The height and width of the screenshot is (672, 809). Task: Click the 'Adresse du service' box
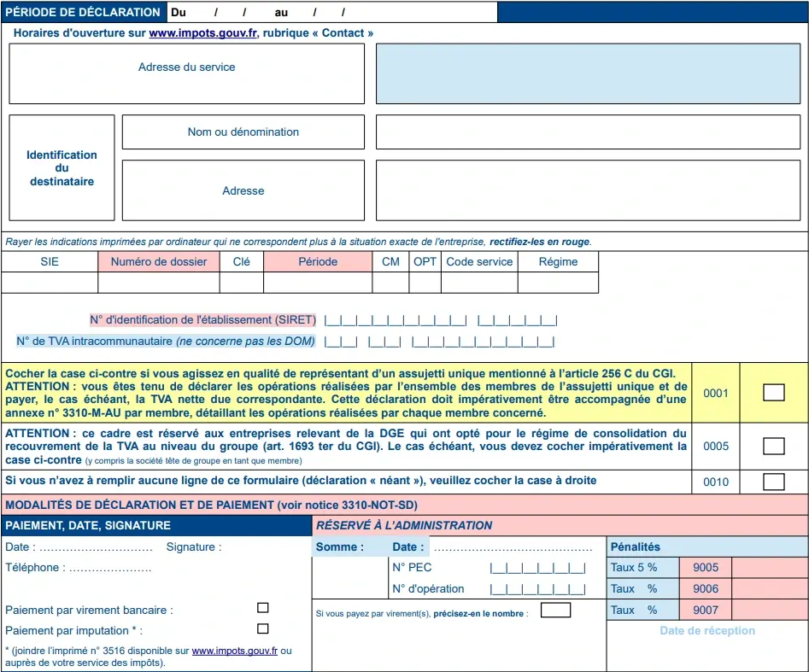pyautogui.click(x=186, y=73)
